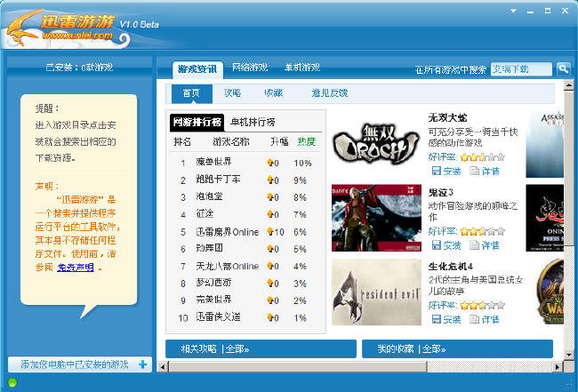
Task: Switch to the 游戏资讯 tab
Action: (x=197, y=69)
